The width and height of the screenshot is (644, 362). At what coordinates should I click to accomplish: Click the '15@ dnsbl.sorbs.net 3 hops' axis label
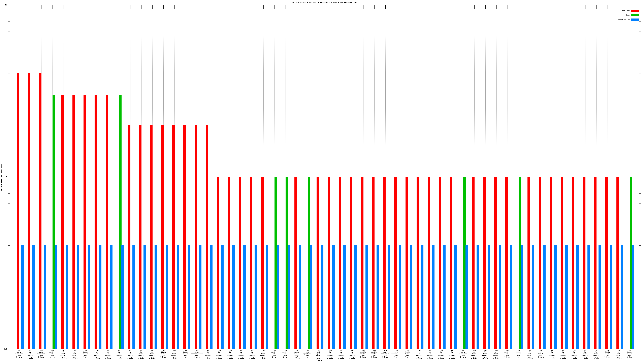tap(508, 354)
